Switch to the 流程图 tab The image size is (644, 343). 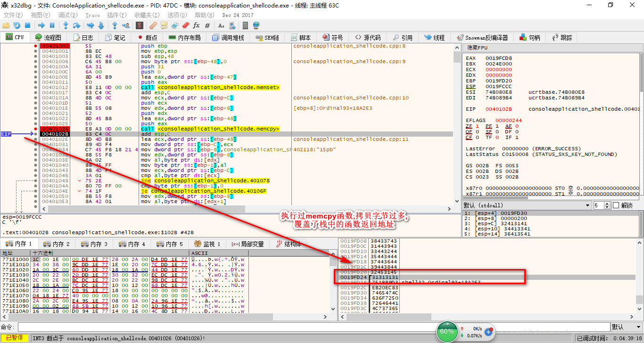(48, 37)
